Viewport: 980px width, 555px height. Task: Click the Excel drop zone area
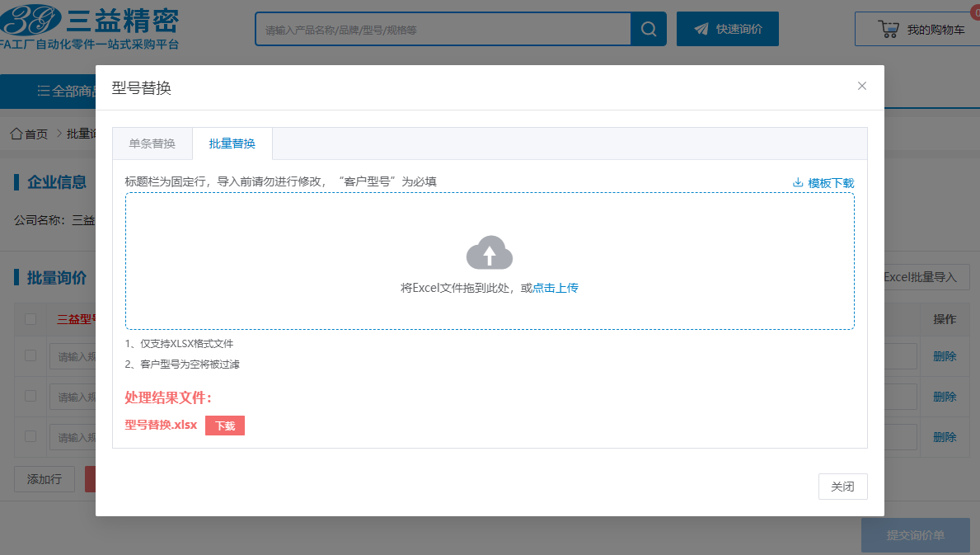tap(490, 261)
